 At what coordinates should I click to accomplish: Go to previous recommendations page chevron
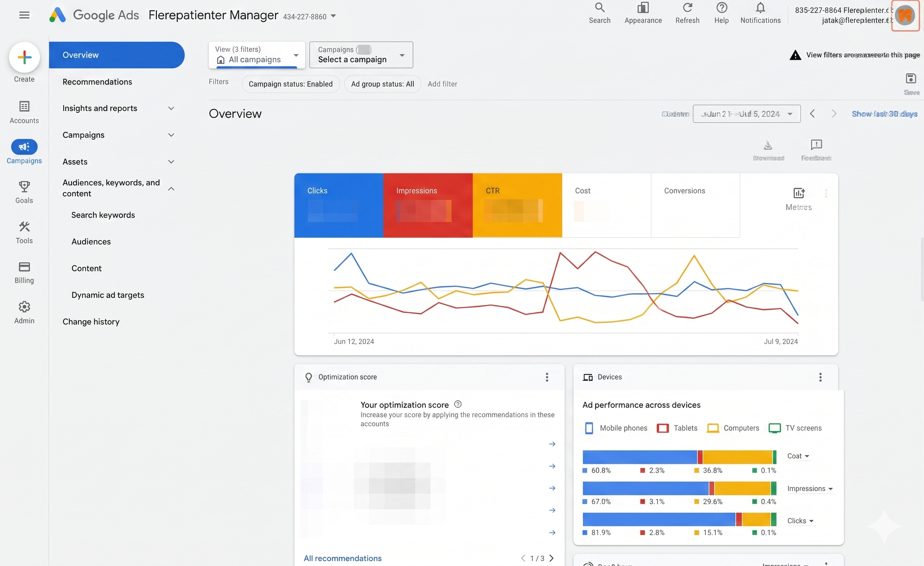(523, 558)
